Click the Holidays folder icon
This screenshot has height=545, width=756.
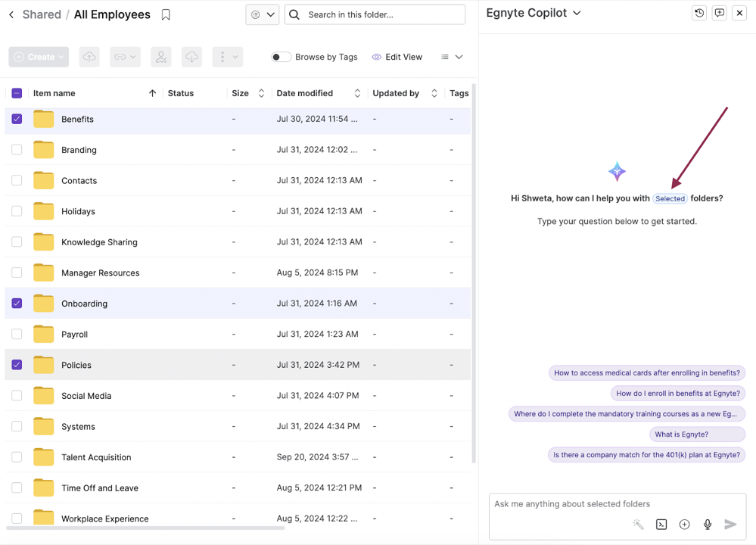click(43, 210)
